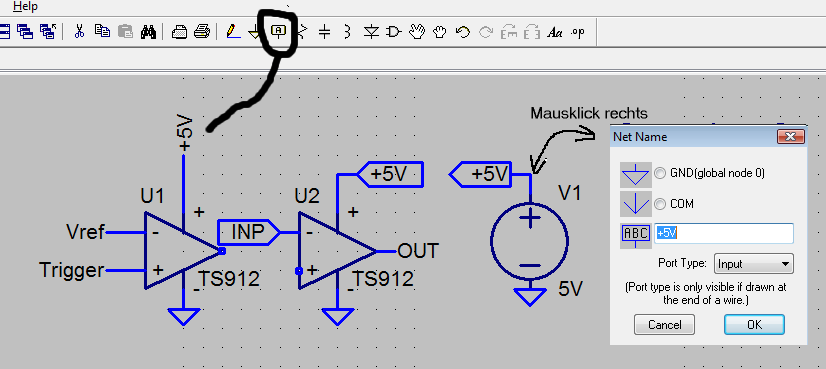Open the Help menu
This screenshot has height=369, width=826.
tap(25, 6)
